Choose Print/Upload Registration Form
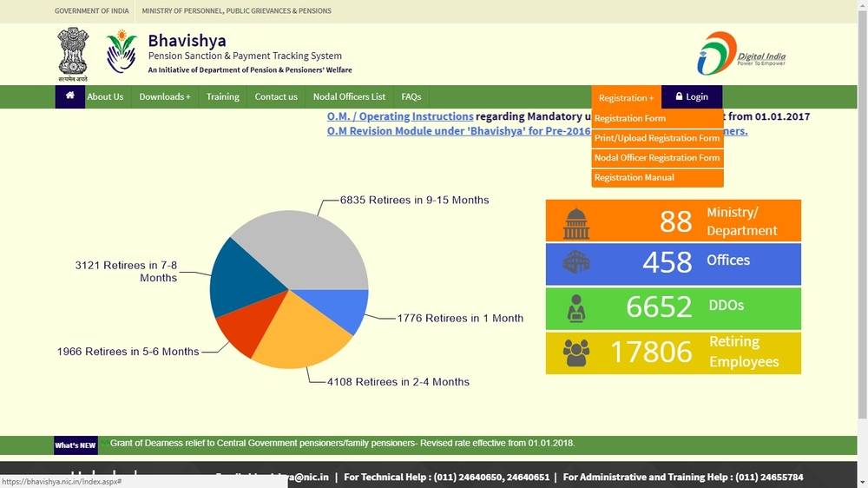This screenshot has width=868, height=488. [657, 138]
